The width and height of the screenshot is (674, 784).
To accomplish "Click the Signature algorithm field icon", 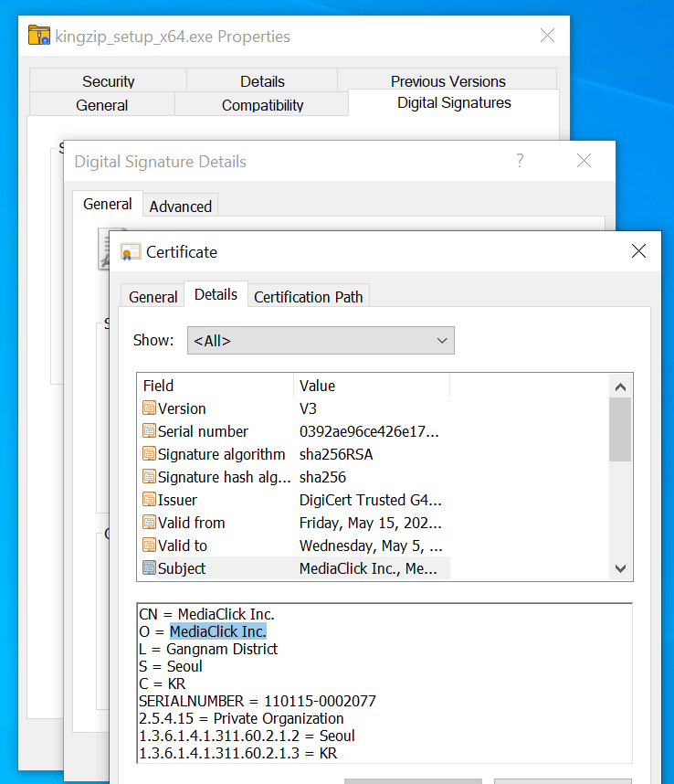I will 149,454.
